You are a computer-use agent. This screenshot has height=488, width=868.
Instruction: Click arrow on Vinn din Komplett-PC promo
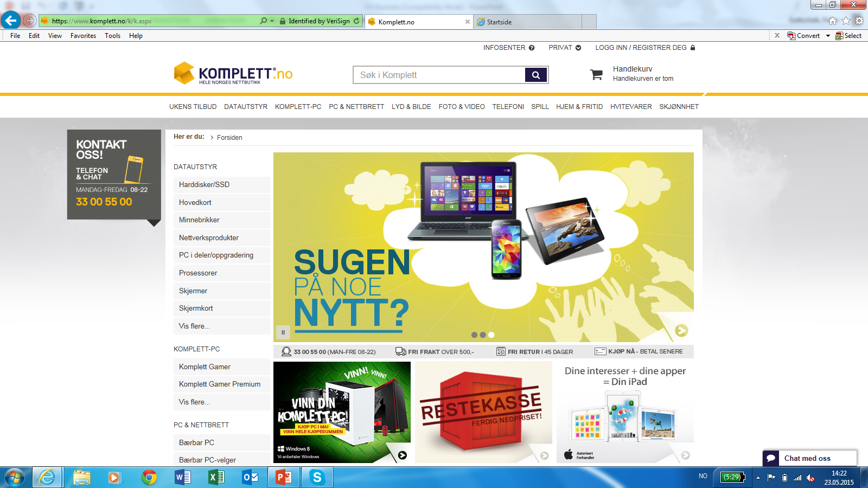(x=403, y=455)
